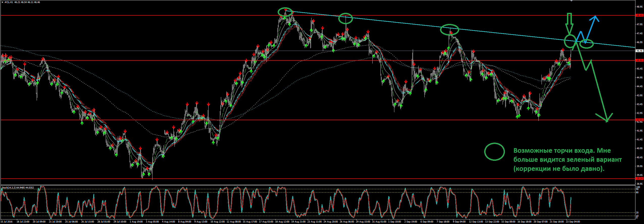Click the 26 Jul 15:00 time label

point(88,222)
